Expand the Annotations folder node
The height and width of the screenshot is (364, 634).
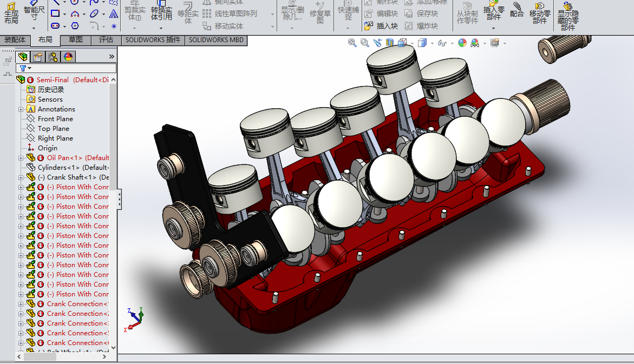pyautogui.click(x=21, y=109)
